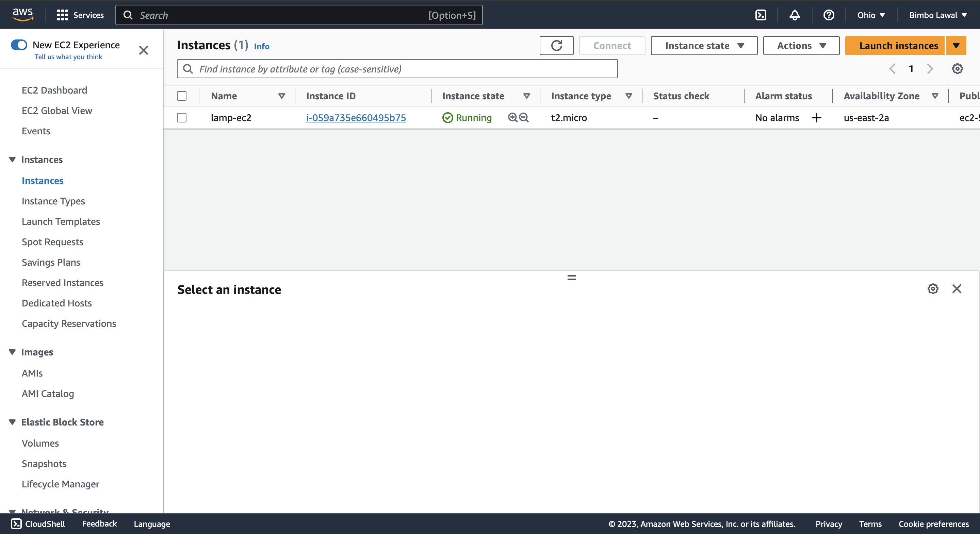980x534 pixels.
Task: Select all instances with the header checkbox
Action: pos(181,96)
